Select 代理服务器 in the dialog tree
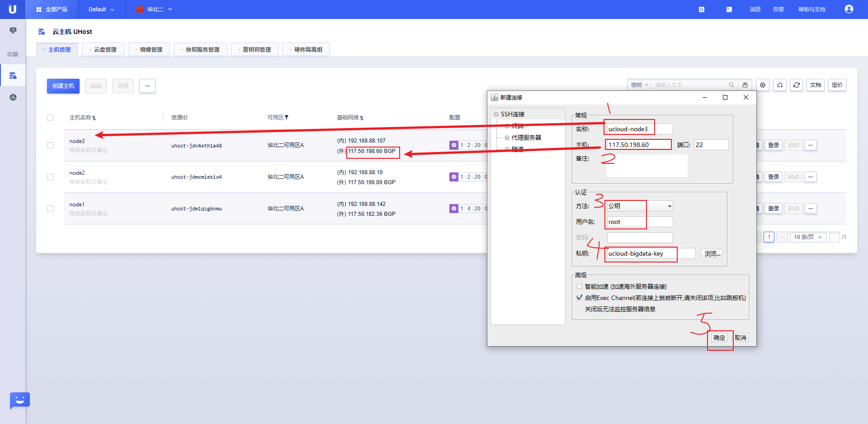868x424 pixels. (x=526, y=138)
